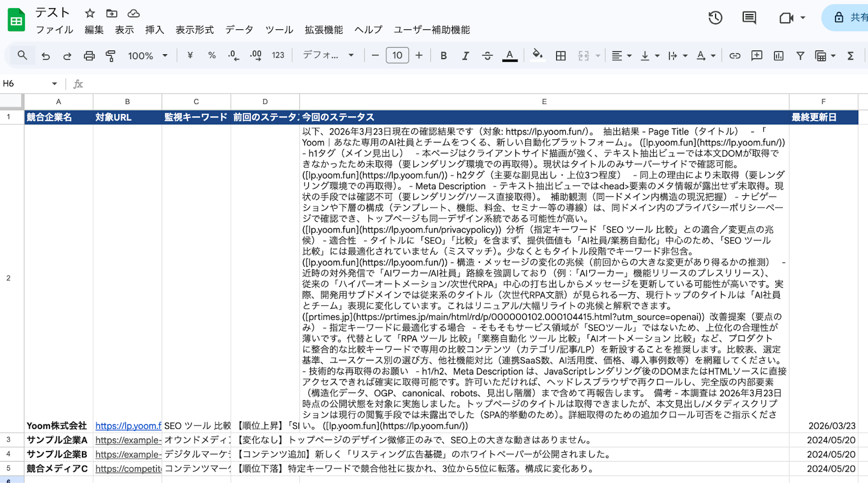Viewport: 868px width, 483px height.
Task: Change the text color
Action: pos(509,55)
